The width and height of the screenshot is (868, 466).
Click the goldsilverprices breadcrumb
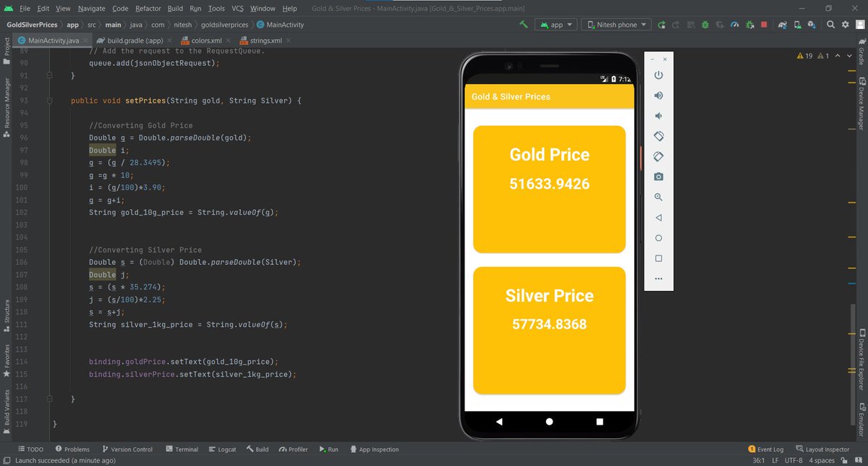point(224,25)
